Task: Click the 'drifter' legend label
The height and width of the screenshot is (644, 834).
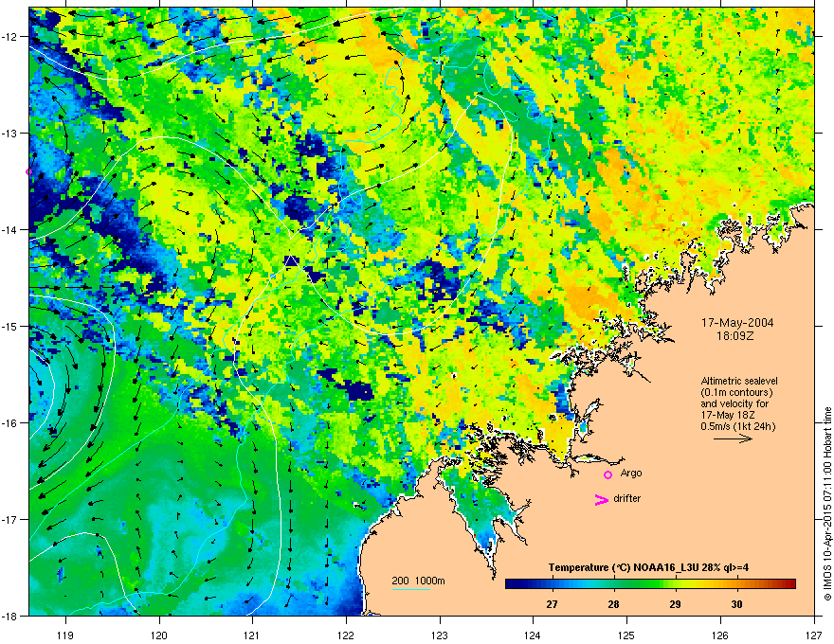Action: pyautogui.click(x=626, y=498)
